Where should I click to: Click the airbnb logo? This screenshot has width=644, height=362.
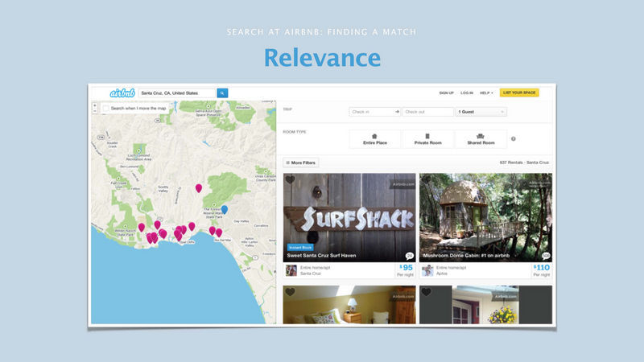pos(122,93)
